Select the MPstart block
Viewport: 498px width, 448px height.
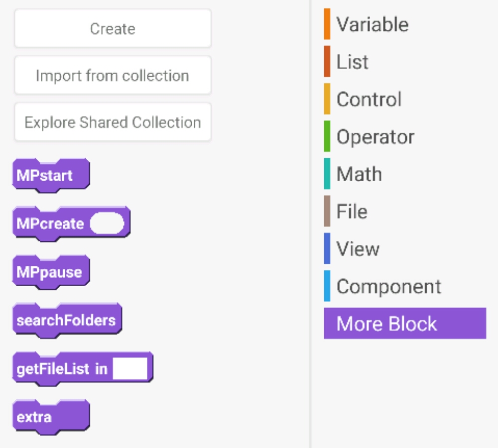tap(45, 176)
